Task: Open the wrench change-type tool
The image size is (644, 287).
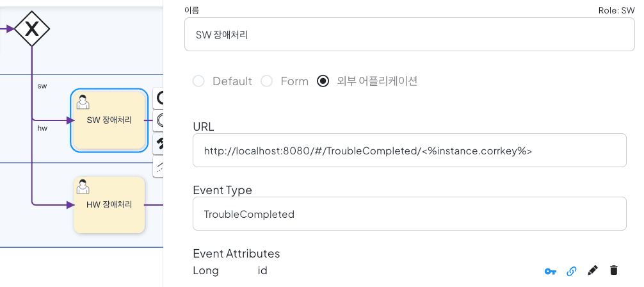Action: 159,143
